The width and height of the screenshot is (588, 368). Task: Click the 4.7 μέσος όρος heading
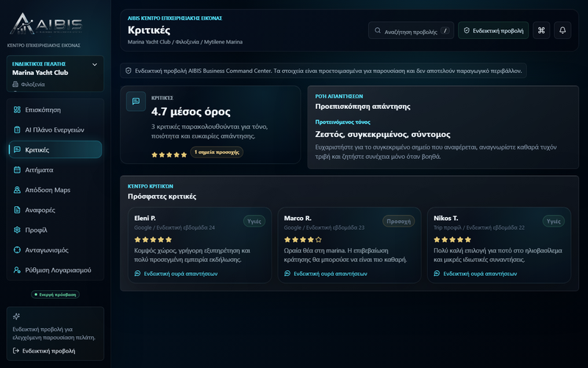[191, 112]
